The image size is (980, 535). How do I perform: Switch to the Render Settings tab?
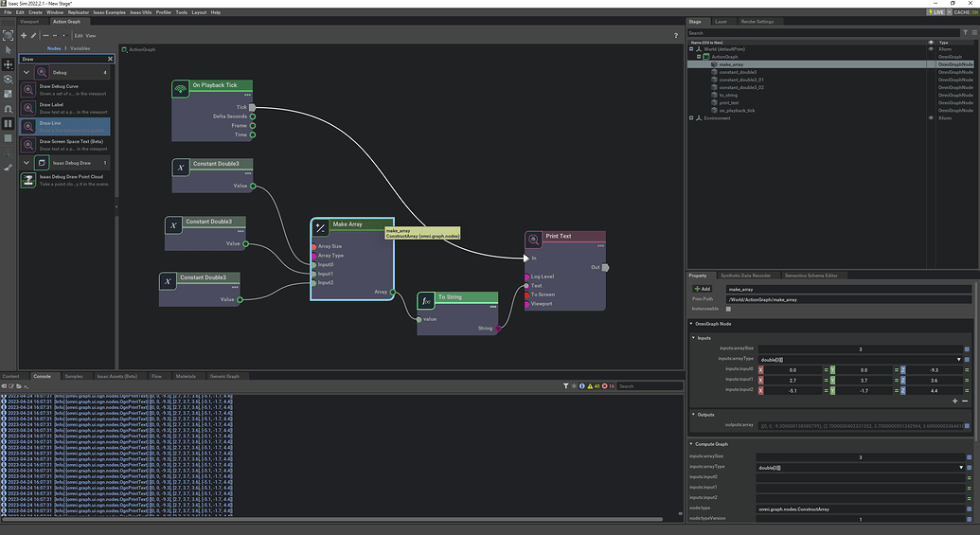click(x=757, y=21)
